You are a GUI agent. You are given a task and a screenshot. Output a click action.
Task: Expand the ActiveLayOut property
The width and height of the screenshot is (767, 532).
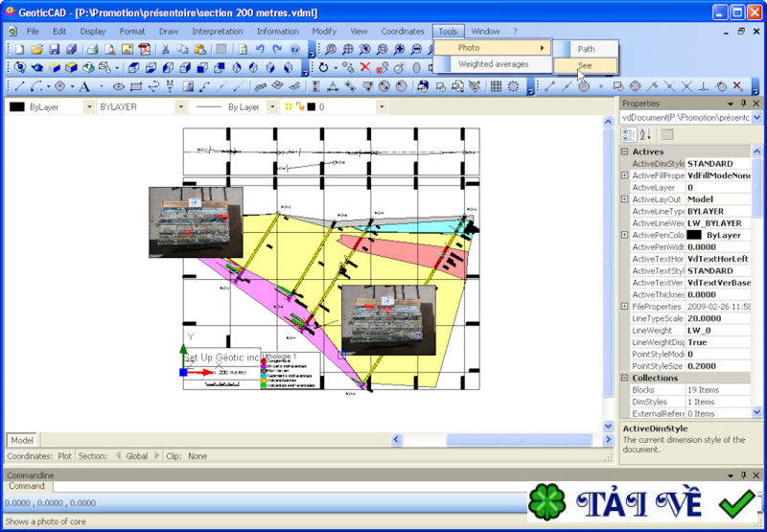[x=625, y=199]
